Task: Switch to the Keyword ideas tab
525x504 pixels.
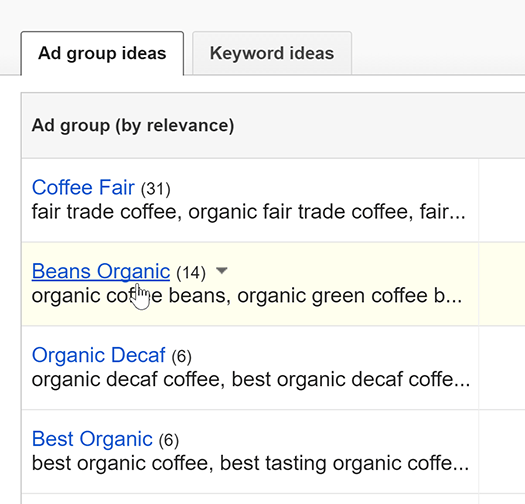Action: [x=272, y=53]
